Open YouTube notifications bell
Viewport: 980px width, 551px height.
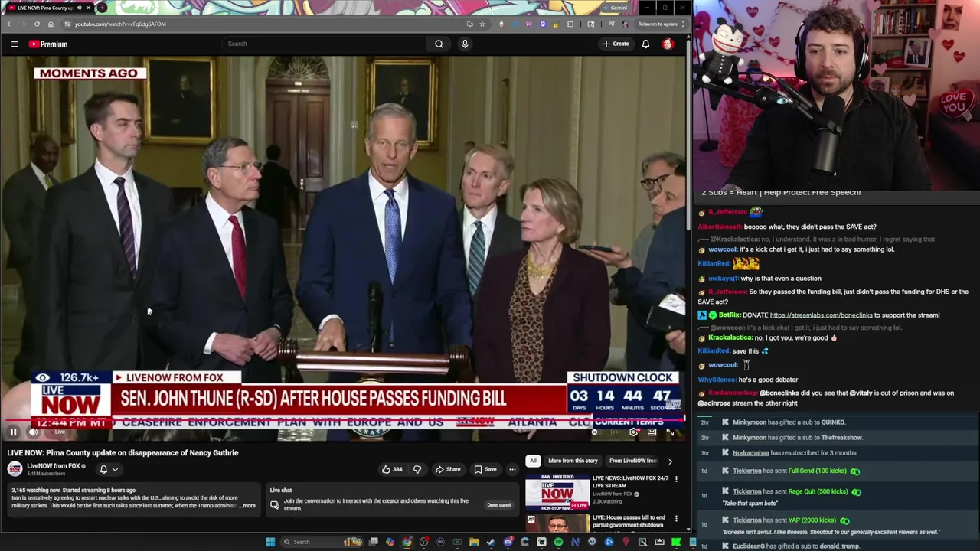[645, 44]
